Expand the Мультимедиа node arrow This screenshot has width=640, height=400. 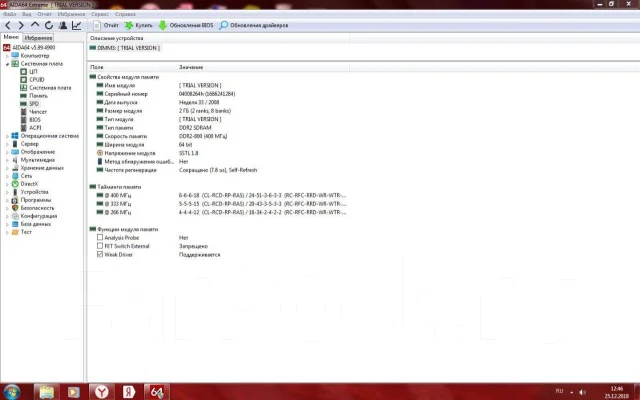click(7, 160)
